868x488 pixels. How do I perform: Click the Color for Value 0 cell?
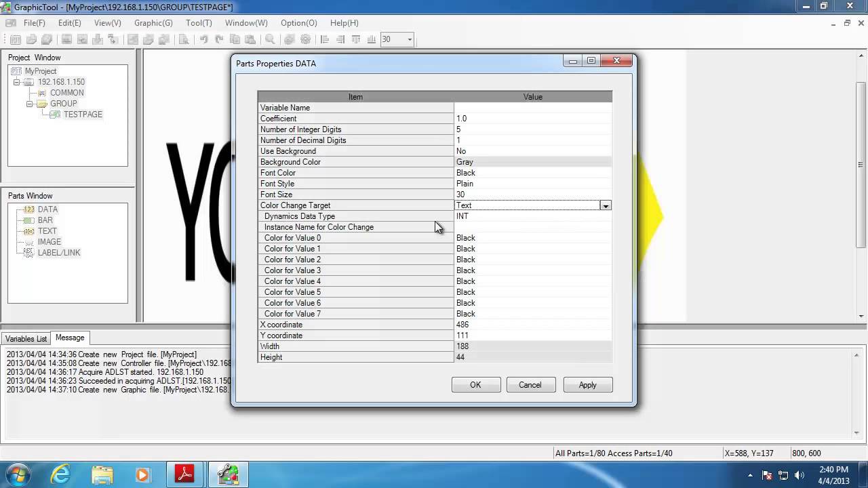[533, 238]
